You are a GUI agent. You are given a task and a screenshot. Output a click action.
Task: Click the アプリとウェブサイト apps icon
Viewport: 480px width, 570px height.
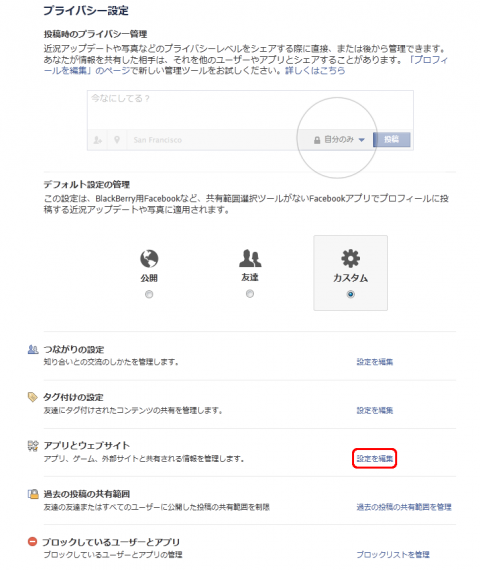(33, 445)
